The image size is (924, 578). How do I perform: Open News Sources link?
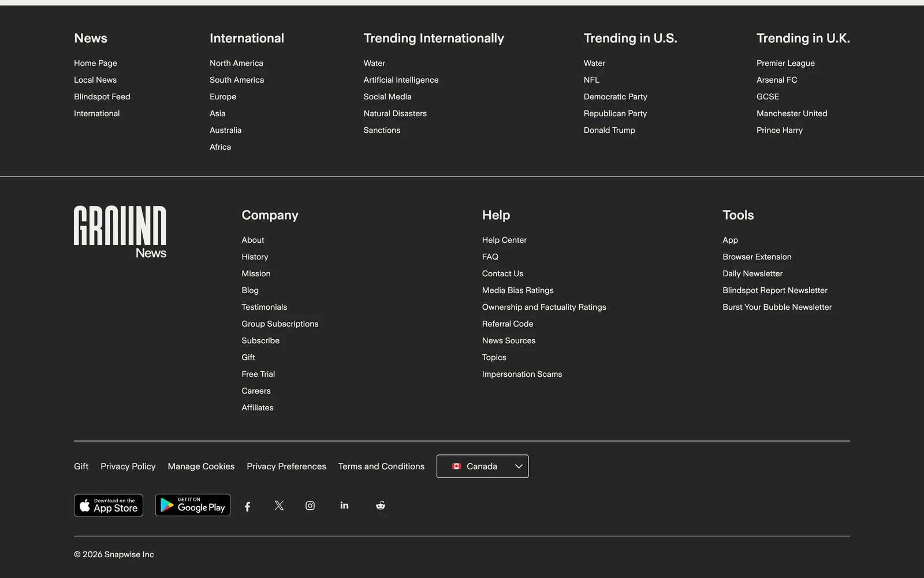[x=509, y=340]
